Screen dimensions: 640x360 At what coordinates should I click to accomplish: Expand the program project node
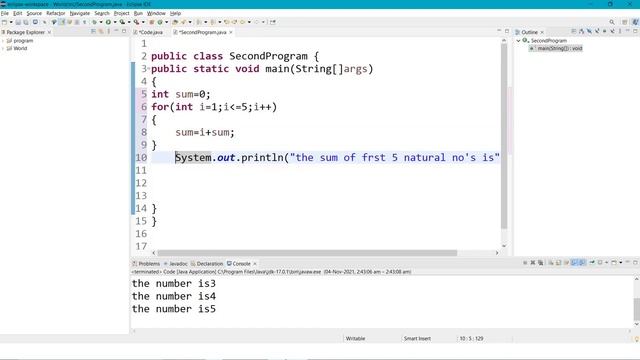pos(3,41)
